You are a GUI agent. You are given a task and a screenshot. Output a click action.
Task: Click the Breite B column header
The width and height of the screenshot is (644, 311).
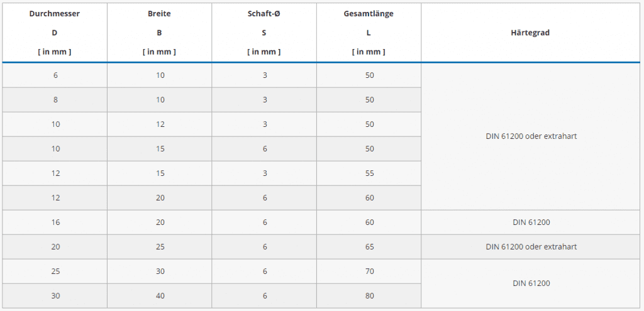[x=159, y=32]
